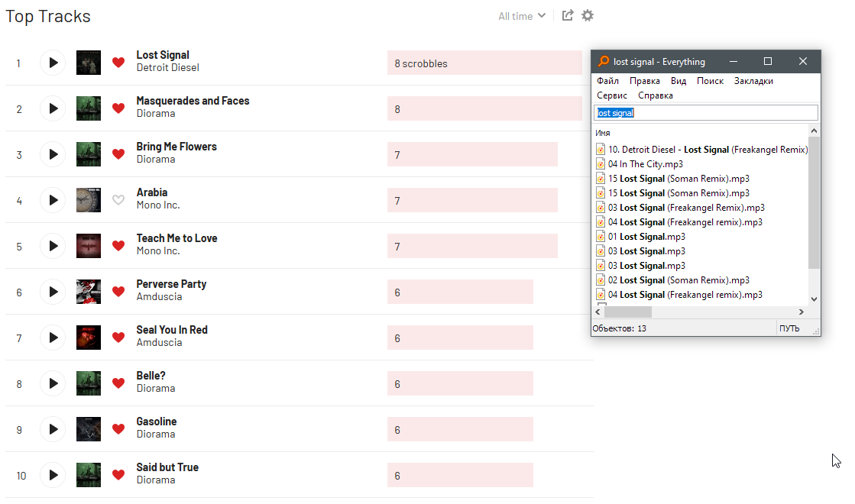This screenshot has width=855, height=504.
Task: Open album cover for Perverse Party
Action: pos(89,292)
